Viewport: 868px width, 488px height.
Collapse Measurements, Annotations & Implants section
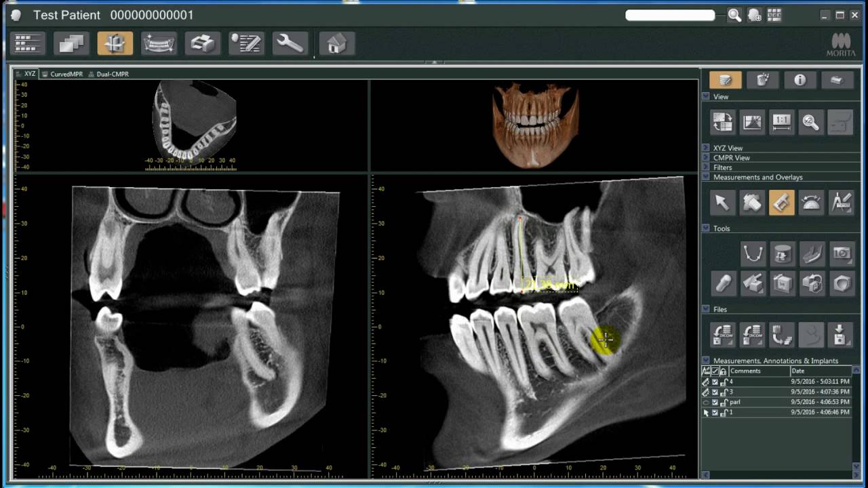(x=706, y=361)
